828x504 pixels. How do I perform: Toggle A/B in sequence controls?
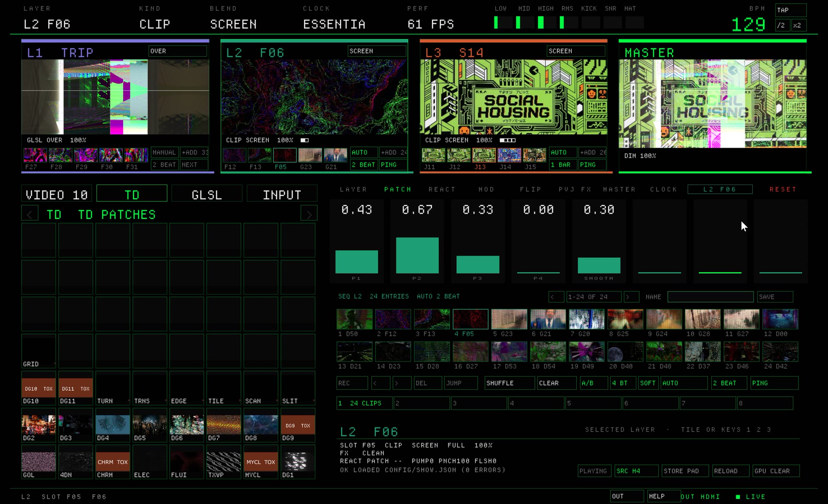coord(593,383)
